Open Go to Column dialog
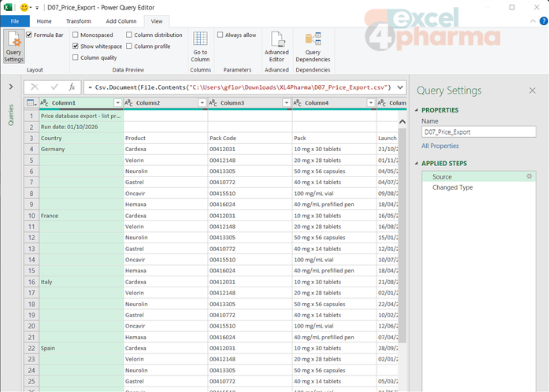 coord(200,46)
